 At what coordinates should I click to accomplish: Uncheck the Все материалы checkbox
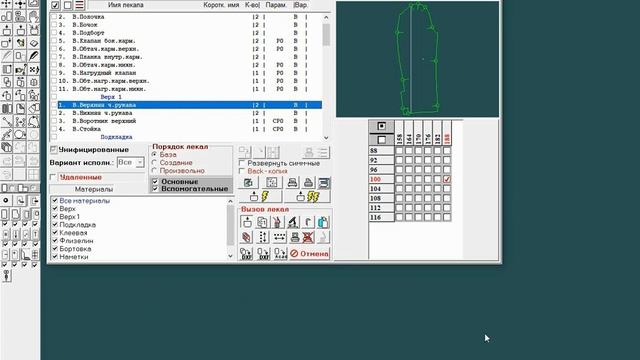(55, 200)
